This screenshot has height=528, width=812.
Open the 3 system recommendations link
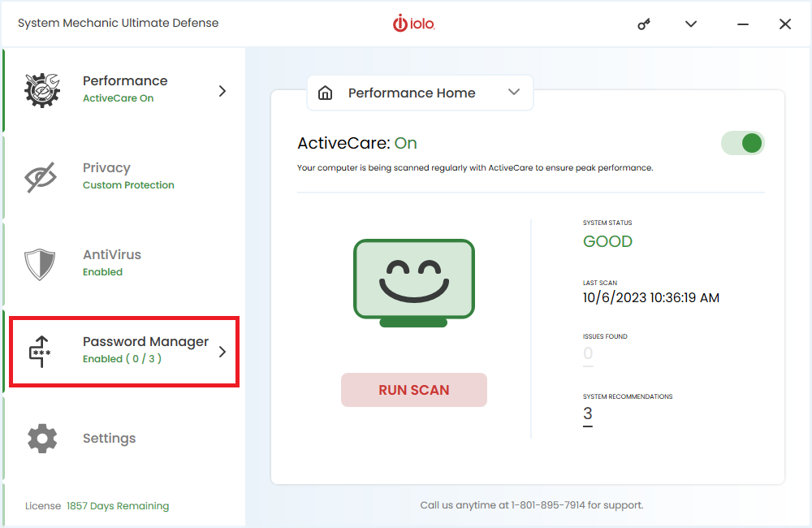pyautogui.click(x=587, y=414)
